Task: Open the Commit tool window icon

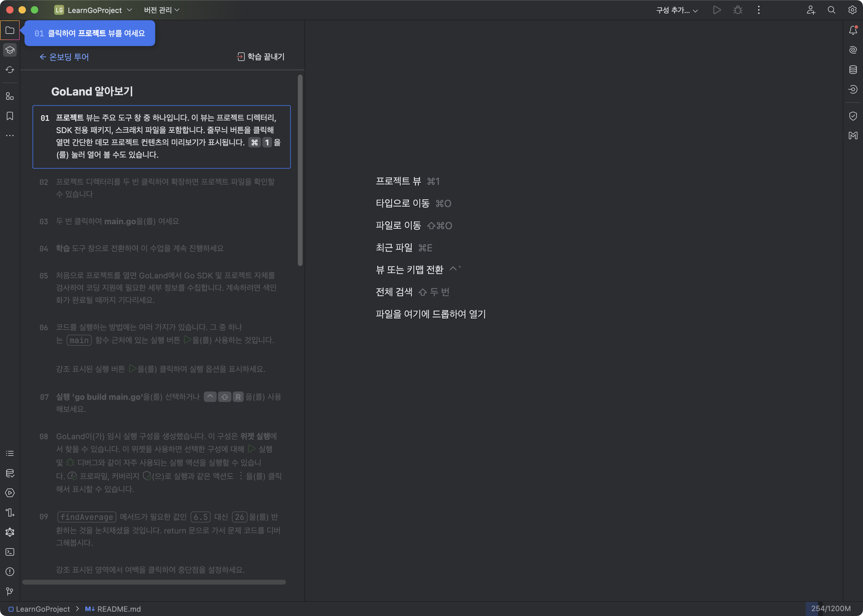Action: (10, 70)
